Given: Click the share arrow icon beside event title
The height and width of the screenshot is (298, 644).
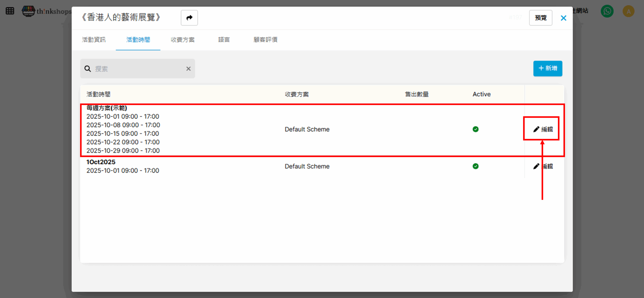Looking at the screenshot, I should (189, 18).
